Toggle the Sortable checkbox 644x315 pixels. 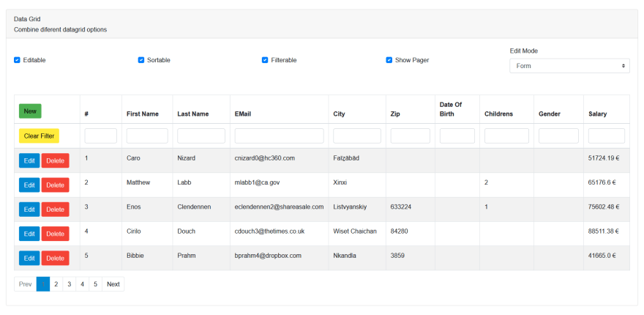pyautogui.click(x=141, y=60)
